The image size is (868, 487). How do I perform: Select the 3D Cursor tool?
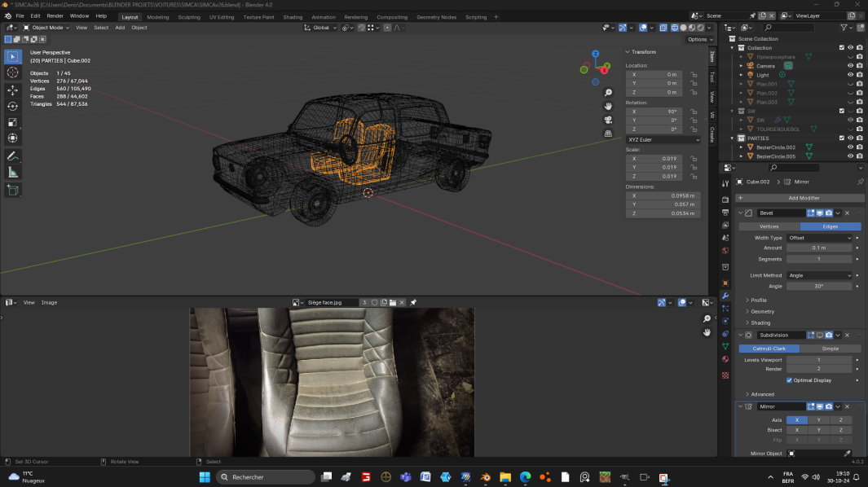click(12, 72)
